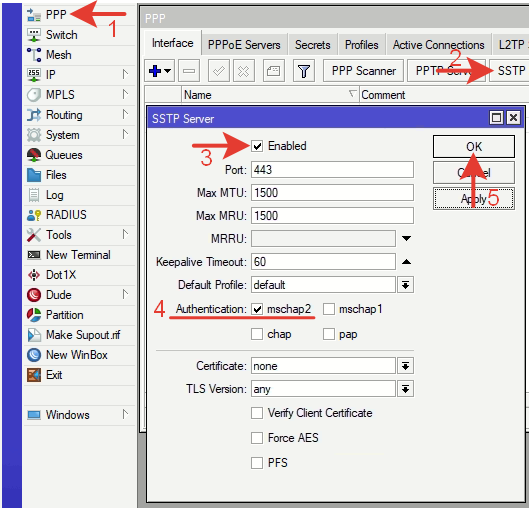Open the RADIUS item in sidebar
529x508 pixels.
coord(66,215)
